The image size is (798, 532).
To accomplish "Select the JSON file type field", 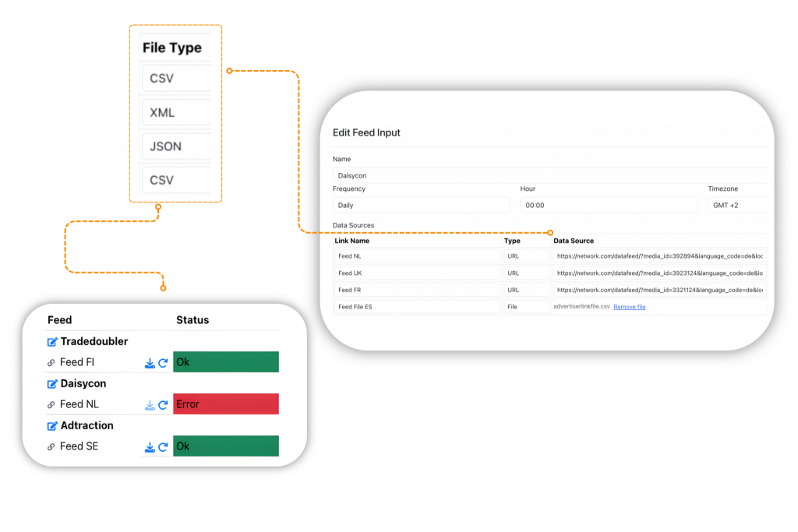I will (x=178, y=146).
